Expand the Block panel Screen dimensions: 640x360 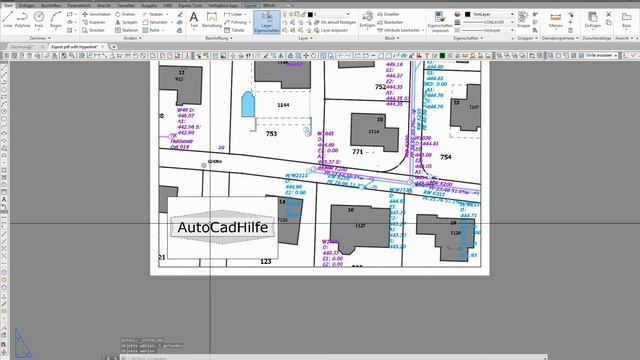[x=392, y=38]
